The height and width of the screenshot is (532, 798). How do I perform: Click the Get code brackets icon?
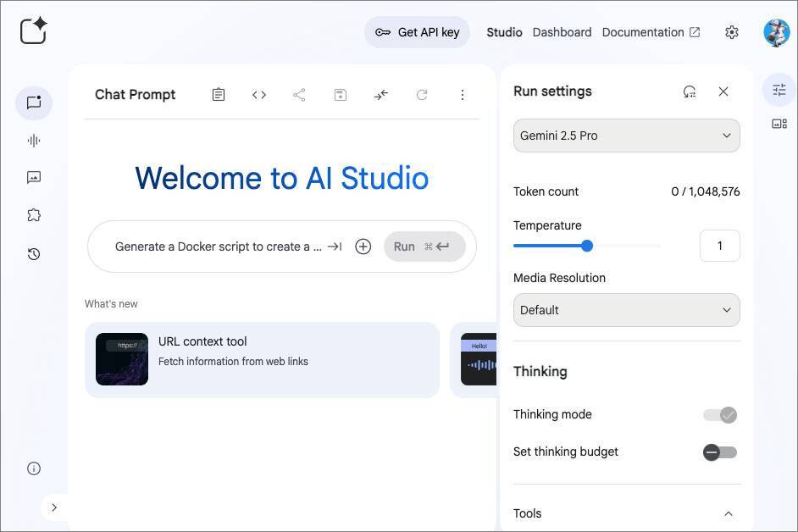point(259,95)
